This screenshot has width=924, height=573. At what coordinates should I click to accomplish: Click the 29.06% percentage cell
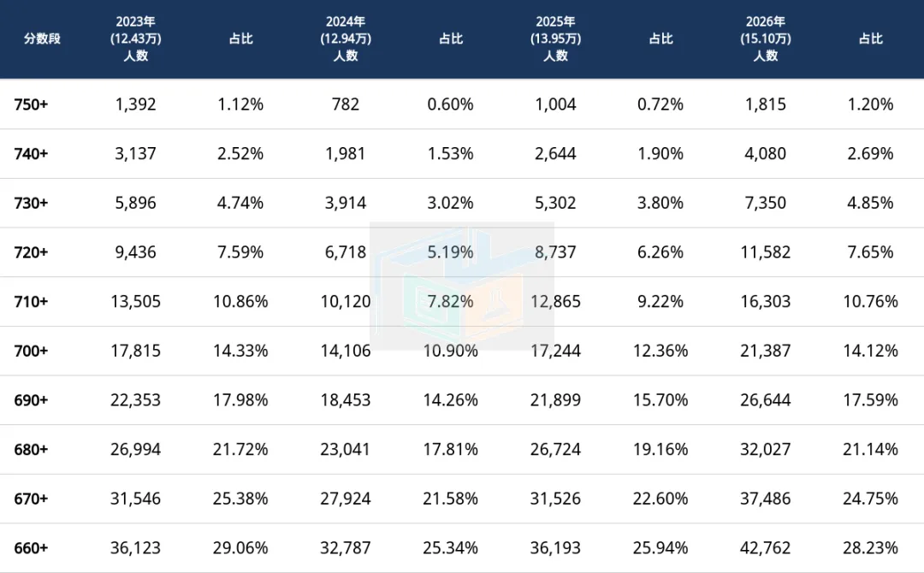(x=240, y=548)
